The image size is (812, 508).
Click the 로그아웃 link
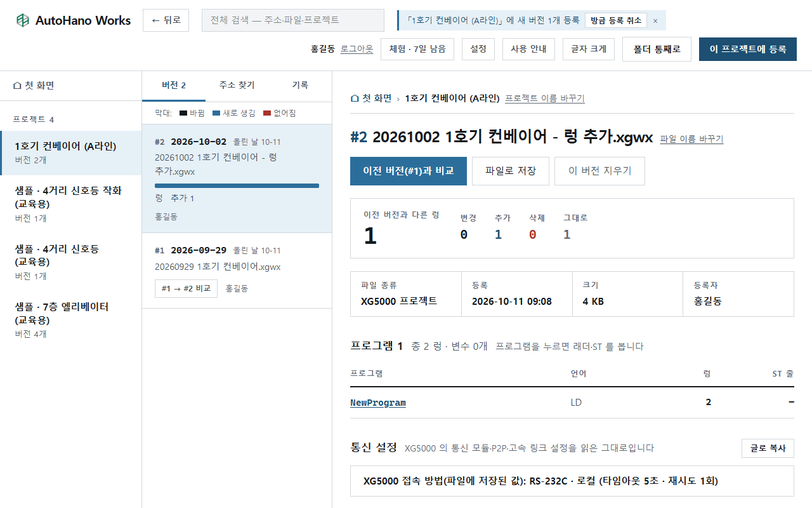(x=357, y=49)
